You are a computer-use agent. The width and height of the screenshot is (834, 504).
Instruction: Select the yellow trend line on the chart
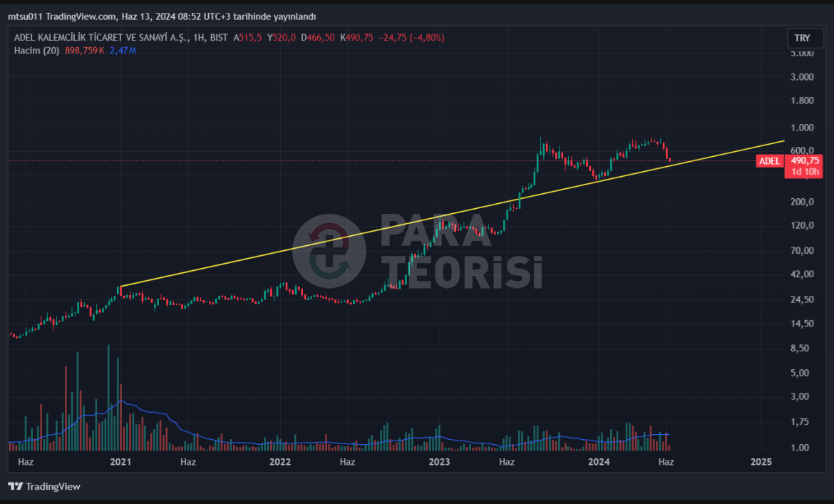tap(452, 214)
